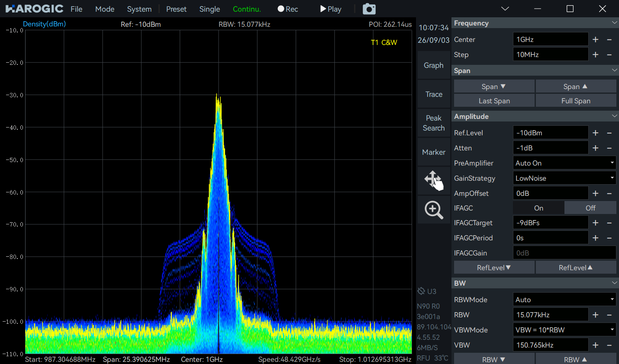Open the Mode menu

click(105, 9)
